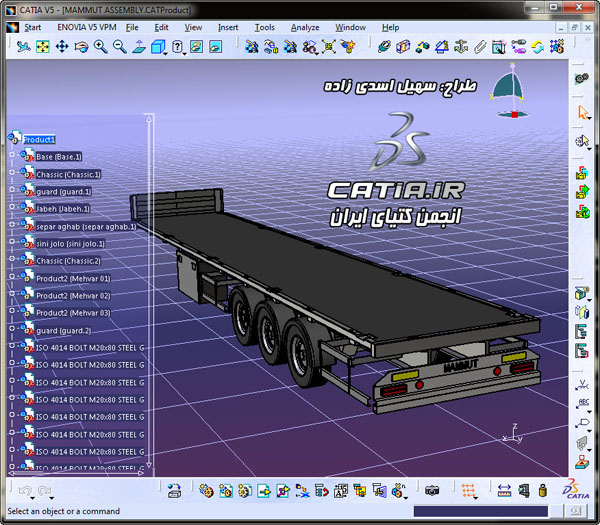Image resolution: width=600 pixels, height=525 pixels.
Task: Click the Zoom Out magnifier
Action: coord(120,47)
